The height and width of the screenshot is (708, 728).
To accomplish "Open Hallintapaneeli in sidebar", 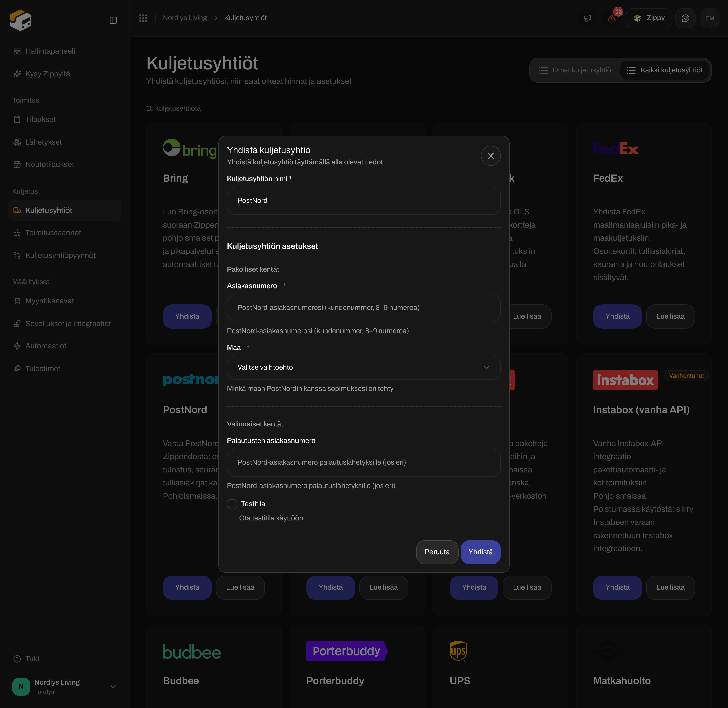I will [x=65, y=51].
